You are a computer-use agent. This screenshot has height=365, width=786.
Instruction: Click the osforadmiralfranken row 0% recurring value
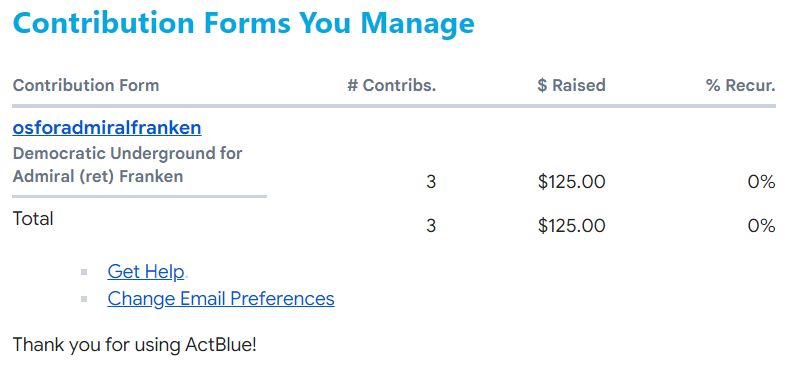tap(761, 182)
